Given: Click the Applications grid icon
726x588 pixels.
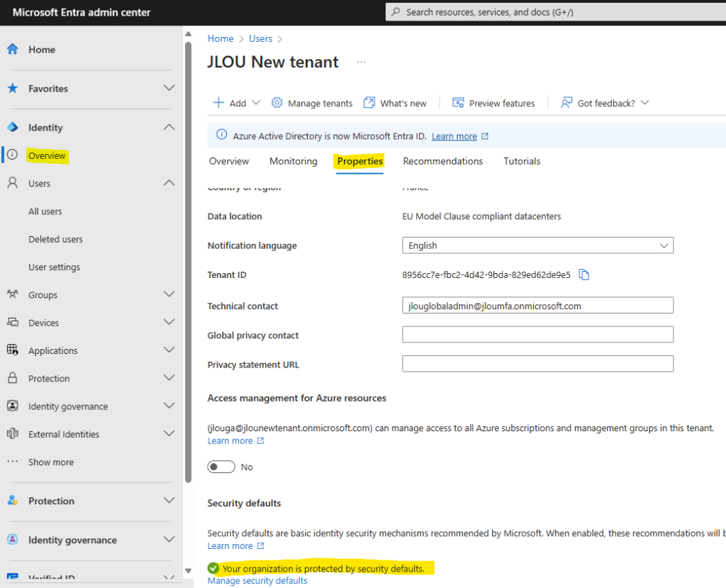Looking at the screenshot, I should pyautogui.click(x=13, y=350).
